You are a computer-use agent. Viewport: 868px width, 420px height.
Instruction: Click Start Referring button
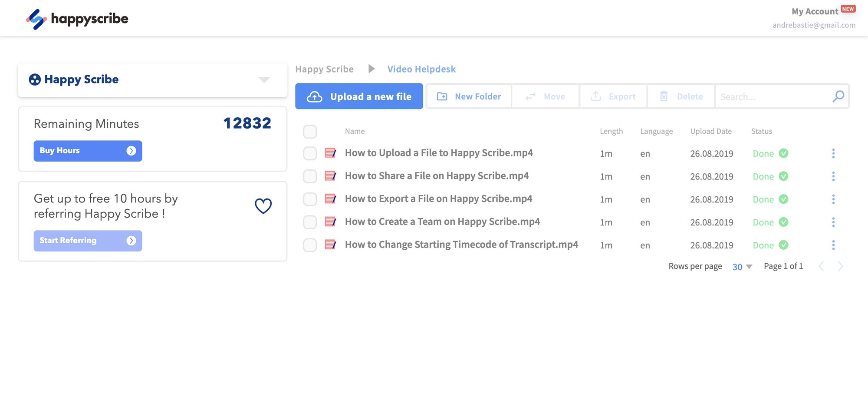pos(88,241)
